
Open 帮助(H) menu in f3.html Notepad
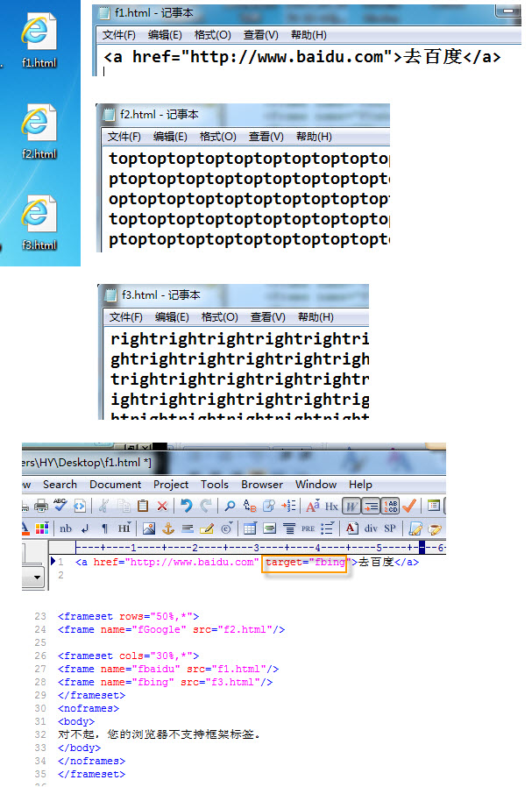pyautogui.click(x=316, y=317)
